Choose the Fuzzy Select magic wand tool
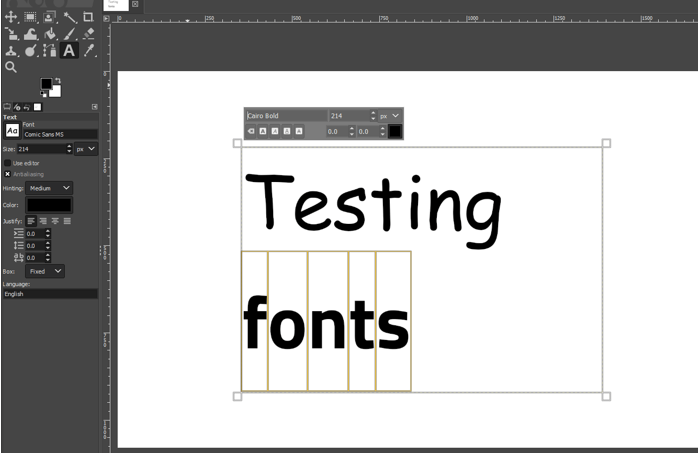 point(69,16)
